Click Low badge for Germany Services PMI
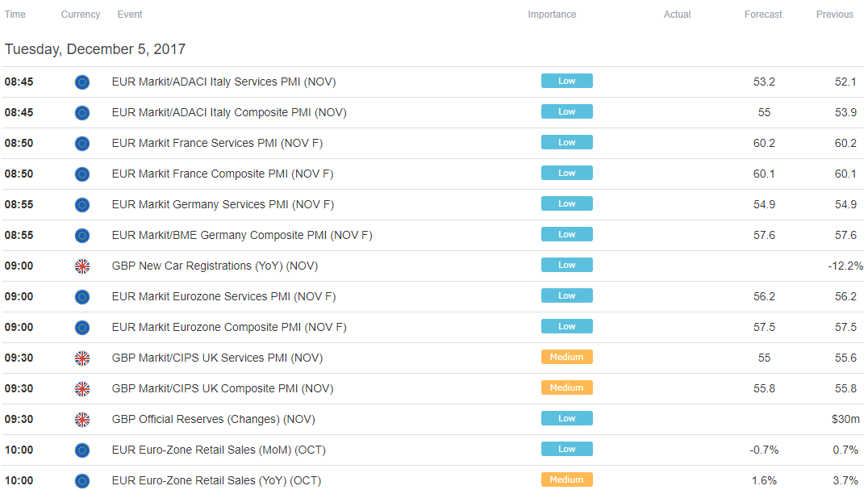Image resolution: width=868 pixels, height=490 pixels. (567, 203)
